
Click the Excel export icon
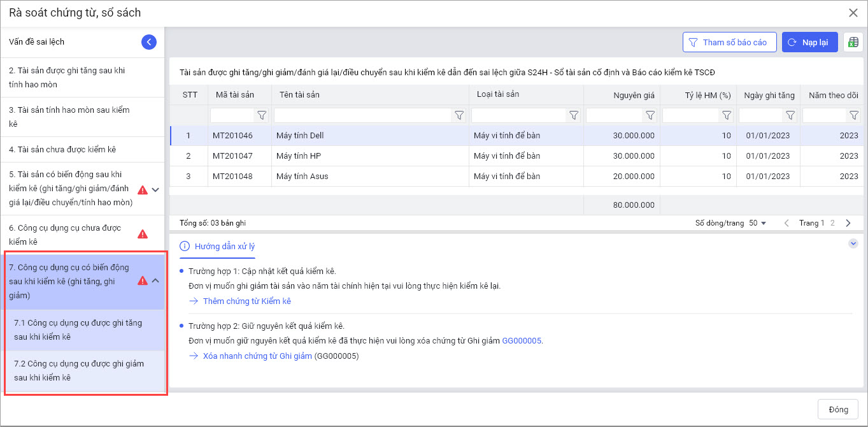(x=853, y=42)
